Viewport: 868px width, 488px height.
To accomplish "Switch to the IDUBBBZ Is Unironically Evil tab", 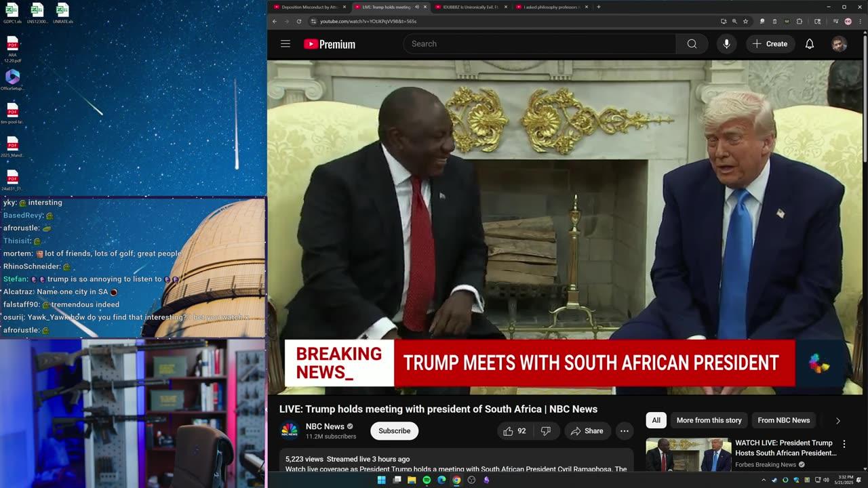I will (470, 7).
